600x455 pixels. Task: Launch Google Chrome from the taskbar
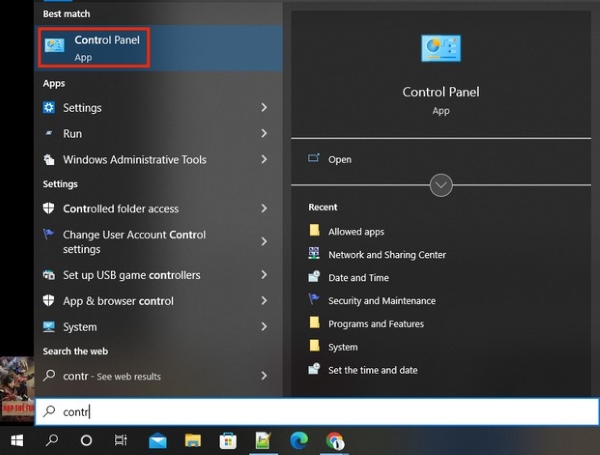click(335, 441)
